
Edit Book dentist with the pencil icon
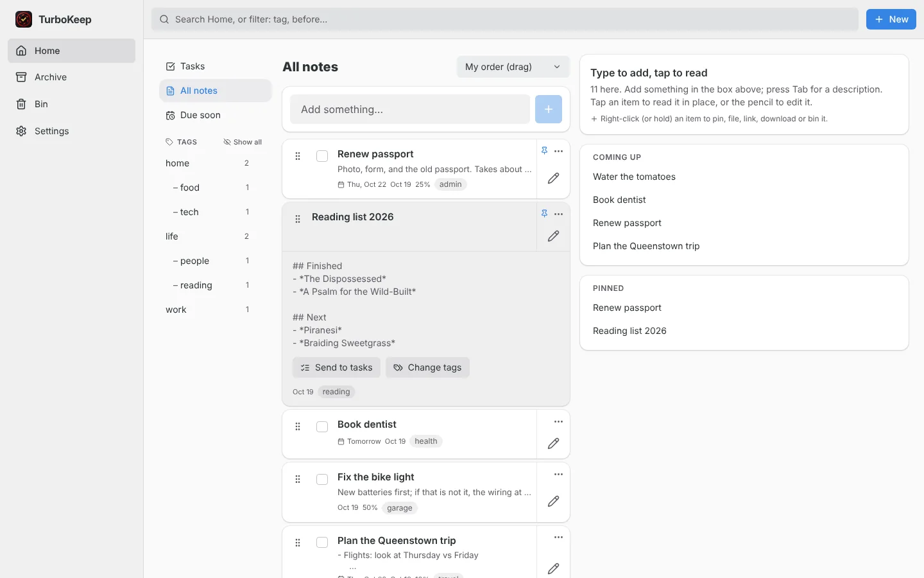[554, 444]
